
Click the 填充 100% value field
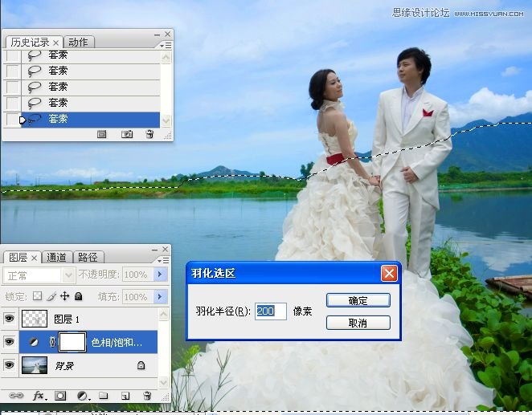coord(137,297)
